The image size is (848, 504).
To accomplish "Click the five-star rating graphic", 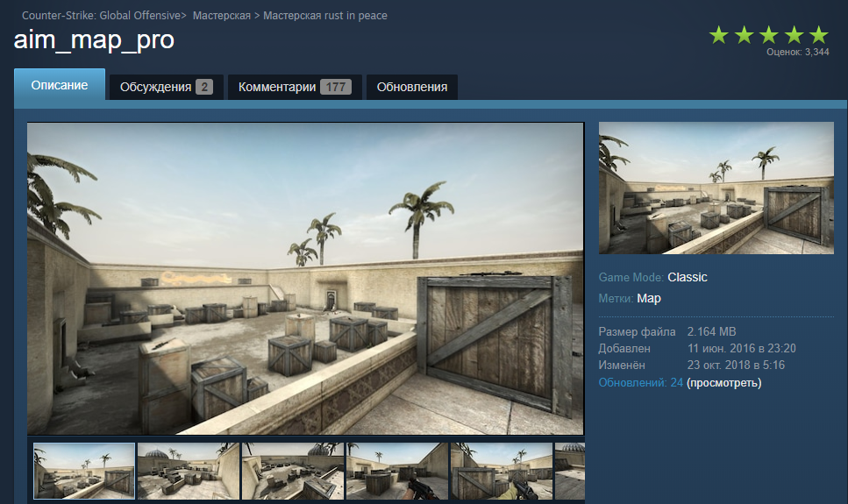I will coord(768,35).
